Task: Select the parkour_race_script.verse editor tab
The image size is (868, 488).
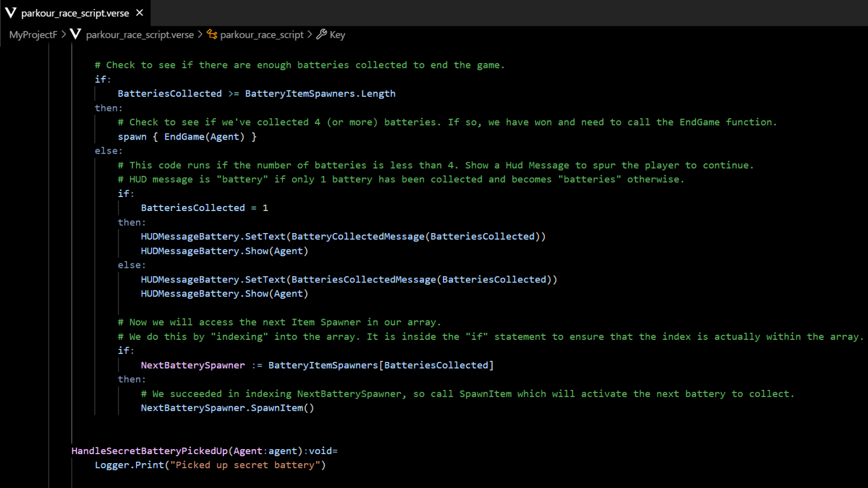Action: [x=75, y=13]
